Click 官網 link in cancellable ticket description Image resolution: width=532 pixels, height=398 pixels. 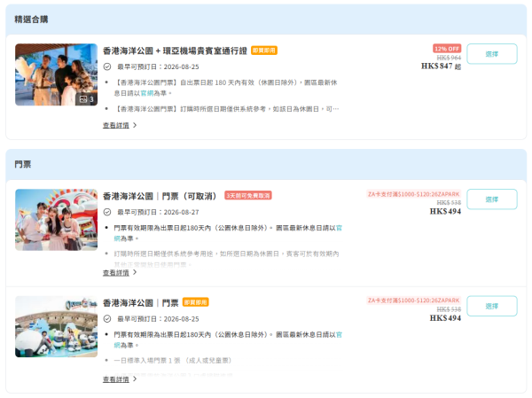tap(339, 228)
